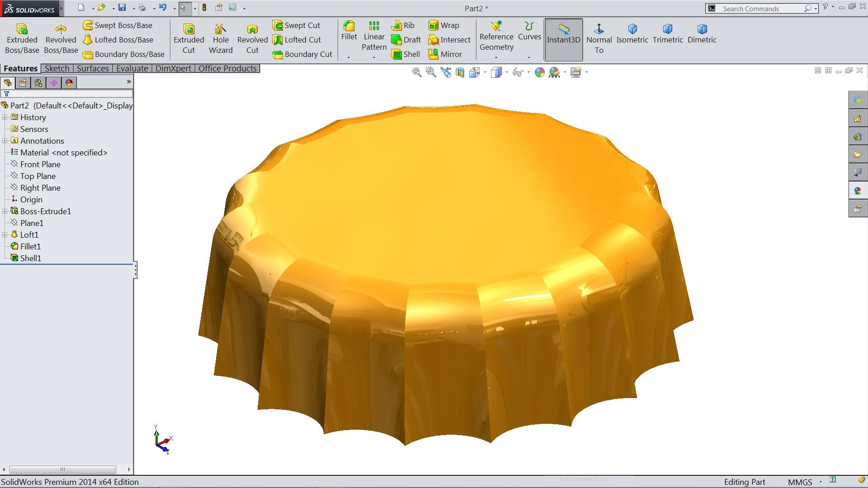
Task: Click the Search Commands input field
Action: pos(759,9)
